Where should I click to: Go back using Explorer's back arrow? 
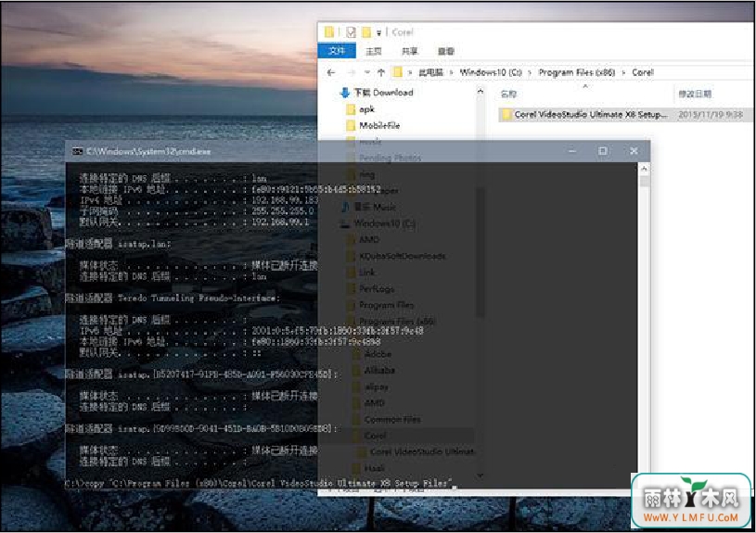tap(331, 73)
